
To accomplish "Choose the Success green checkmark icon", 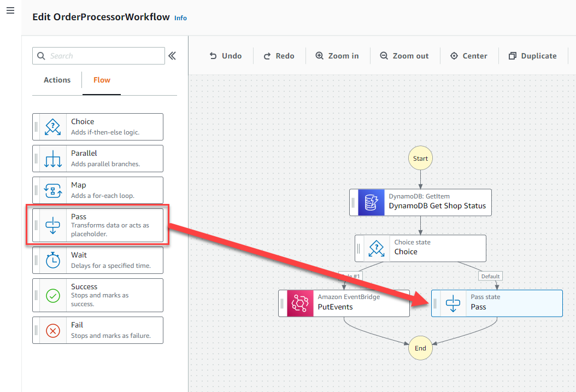I will click(53, 295).
